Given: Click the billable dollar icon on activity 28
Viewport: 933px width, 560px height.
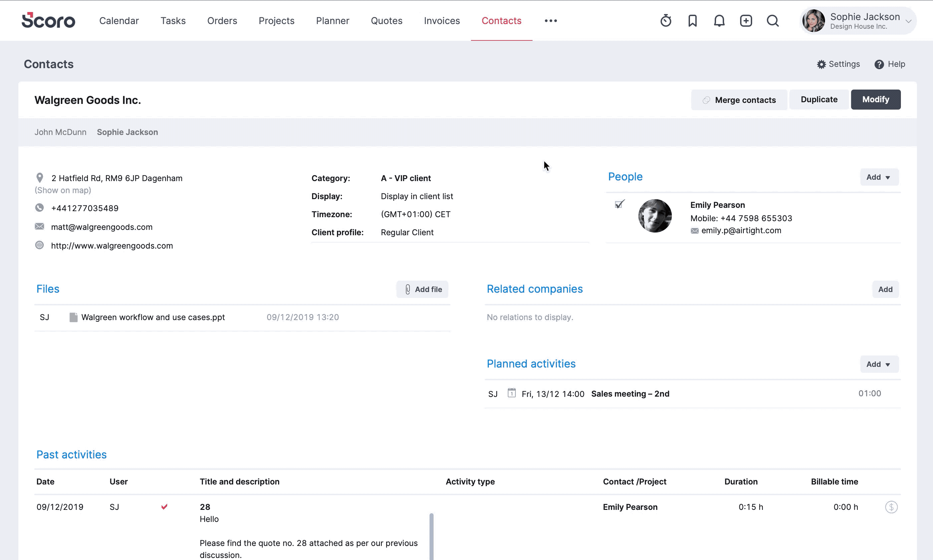Looking at the screenshot, I should pyautogui.click(x=891, y=507).
